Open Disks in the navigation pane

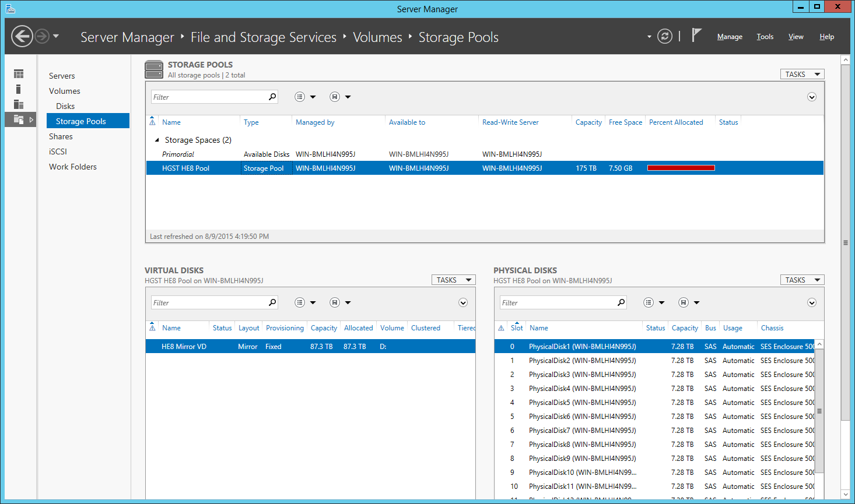[x=65, y=106]
